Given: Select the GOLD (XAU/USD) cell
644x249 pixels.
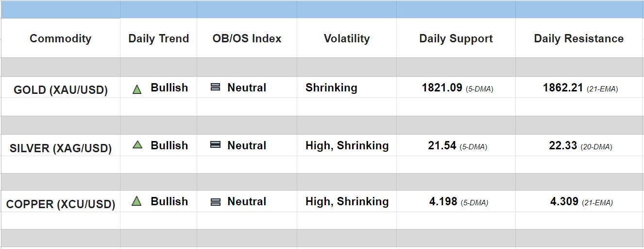Looking at the screenshot, I should [x=60, y=90].
